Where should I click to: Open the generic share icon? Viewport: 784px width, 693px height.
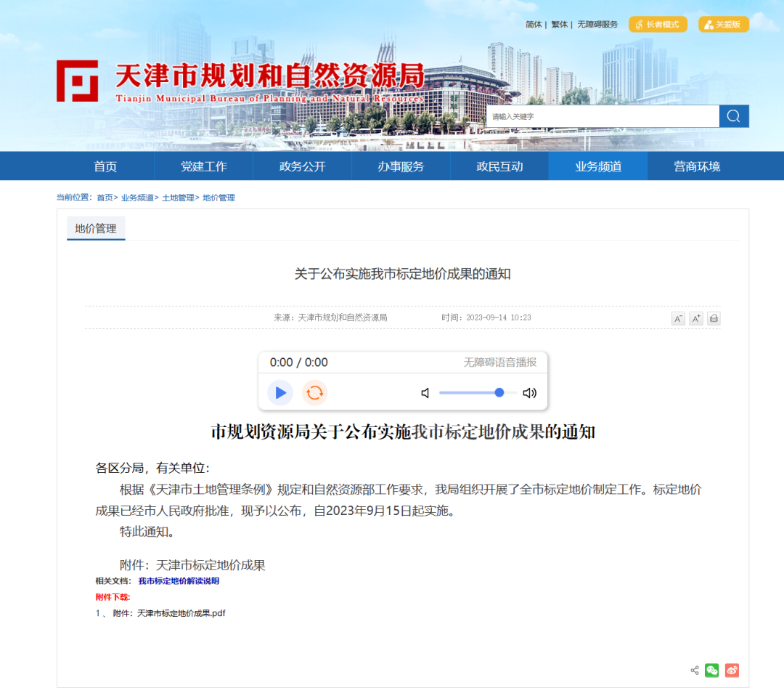click(x=695, y=670)
